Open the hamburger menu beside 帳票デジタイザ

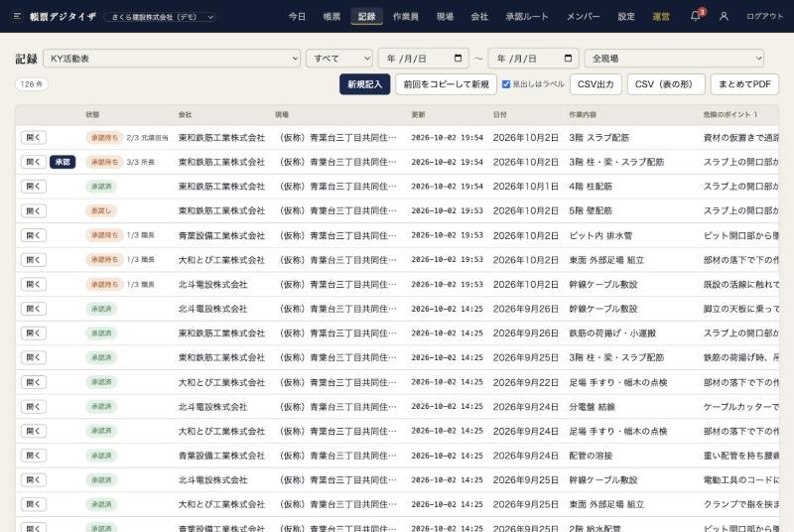click(17, 16)
